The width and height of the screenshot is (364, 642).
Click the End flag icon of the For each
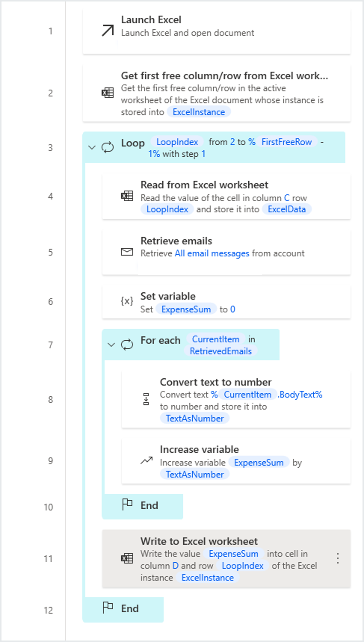127,505
